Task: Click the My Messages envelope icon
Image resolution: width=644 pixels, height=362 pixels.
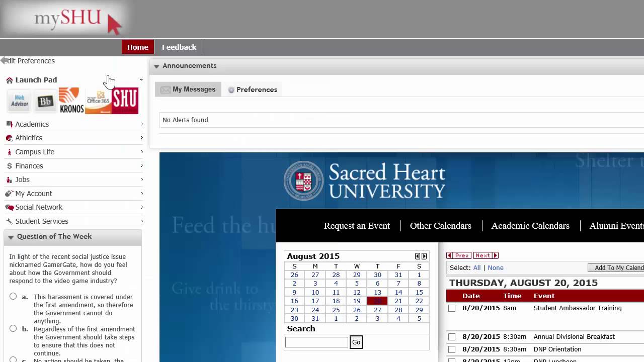Action: point(166,90)
